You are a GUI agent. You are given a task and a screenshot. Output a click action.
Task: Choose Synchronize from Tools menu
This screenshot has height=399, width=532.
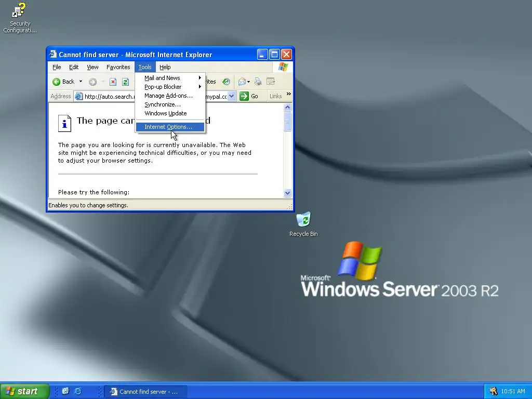click(x=170, y=104)
